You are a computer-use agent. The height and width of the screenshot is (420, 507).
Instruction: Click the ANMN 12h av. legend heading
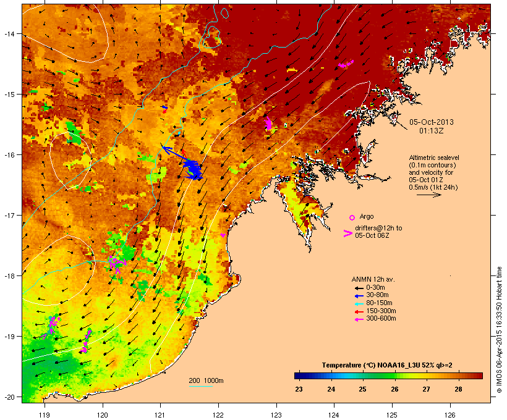pyautogui.click(x=373, y=279)
